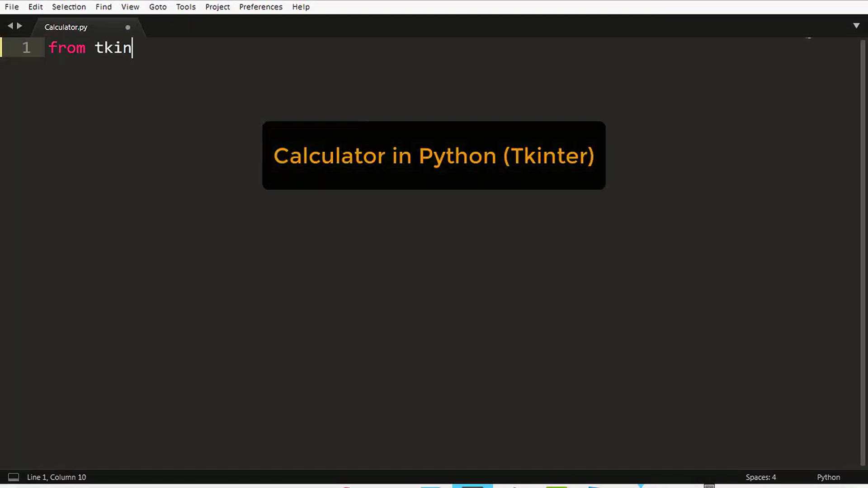
Task: Close Calculator.py via unsaved dot
Action: (x=128, y=28)
